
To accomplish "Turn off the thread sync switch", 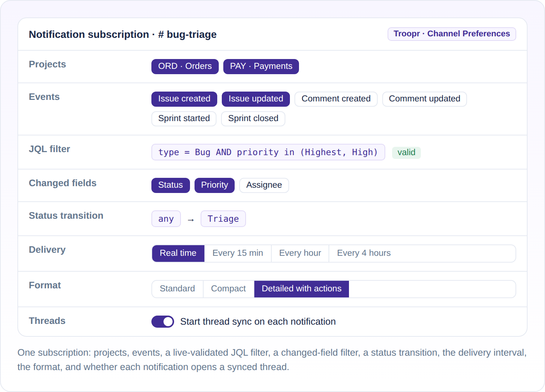I will (163, 322).
